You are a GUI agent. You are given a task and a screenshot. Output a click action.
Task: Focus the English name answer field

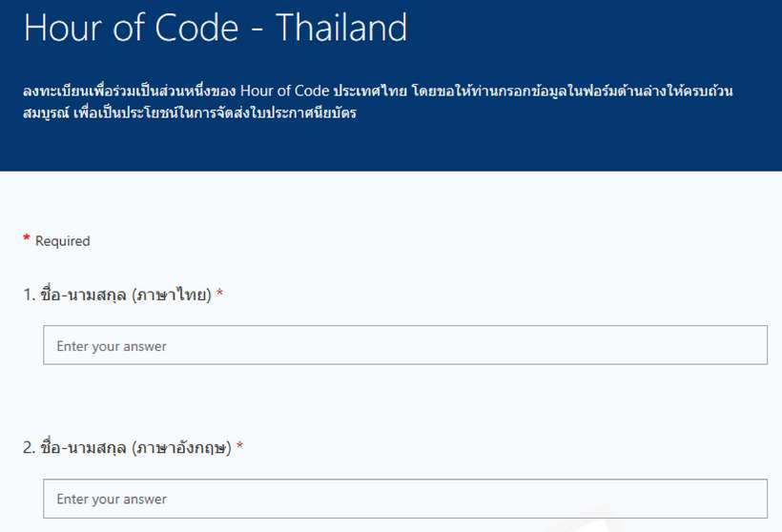(x=404, y=499)
